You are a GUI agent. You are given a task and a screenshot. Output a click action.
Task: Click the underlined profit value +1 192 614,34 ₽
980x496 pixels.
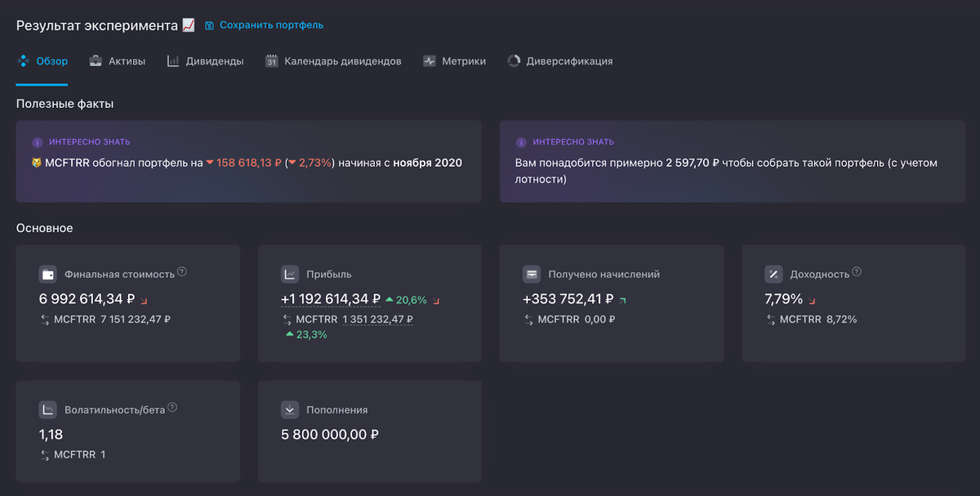click(x=331, y=299)
